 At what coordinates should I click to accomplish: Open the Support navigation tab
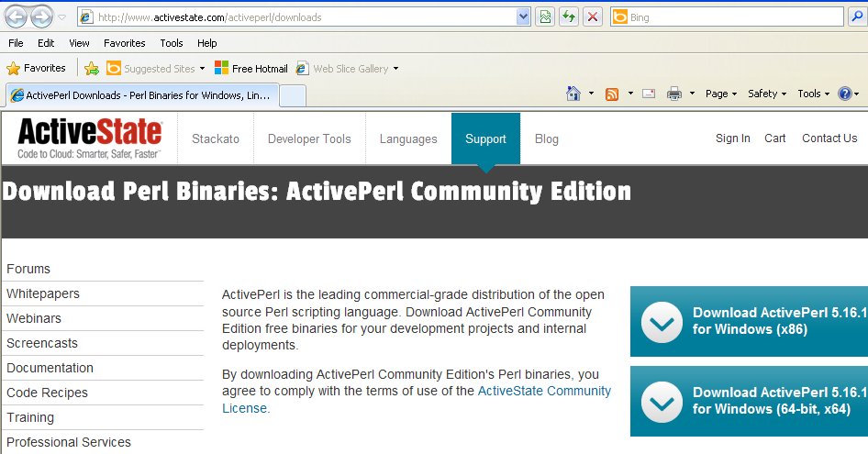(x=485, y=139)
